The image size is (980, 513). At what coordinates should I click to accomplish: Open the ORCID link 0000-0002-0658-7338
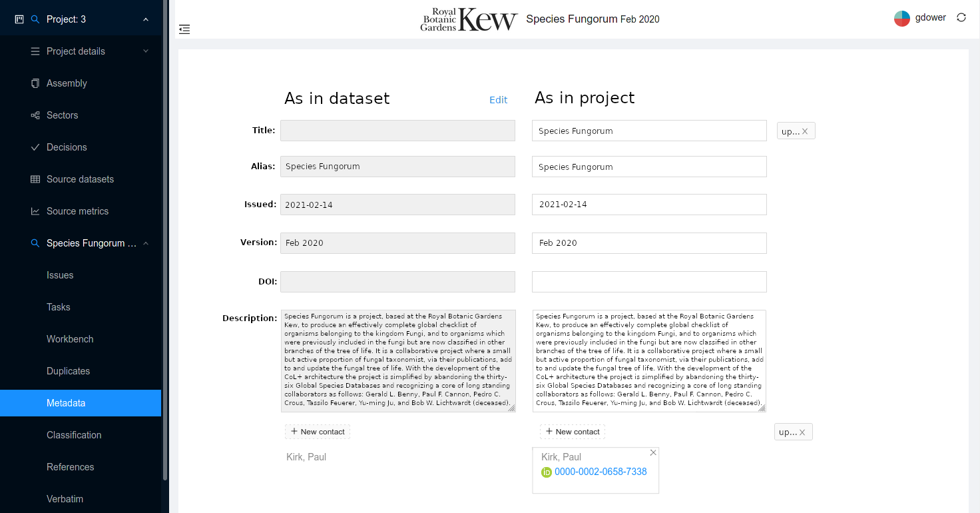pos(601,472)
